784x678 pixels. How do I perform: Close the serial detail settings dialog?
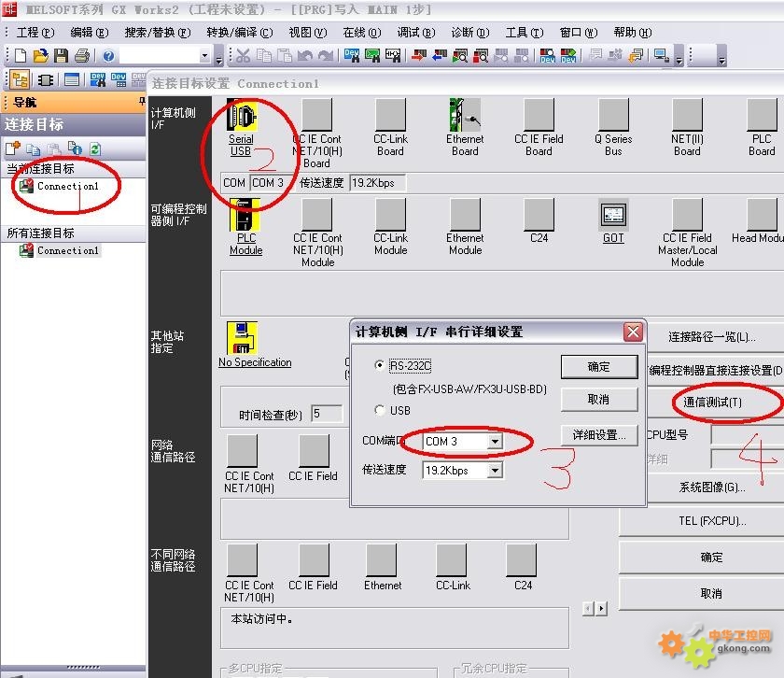point(633,332)
